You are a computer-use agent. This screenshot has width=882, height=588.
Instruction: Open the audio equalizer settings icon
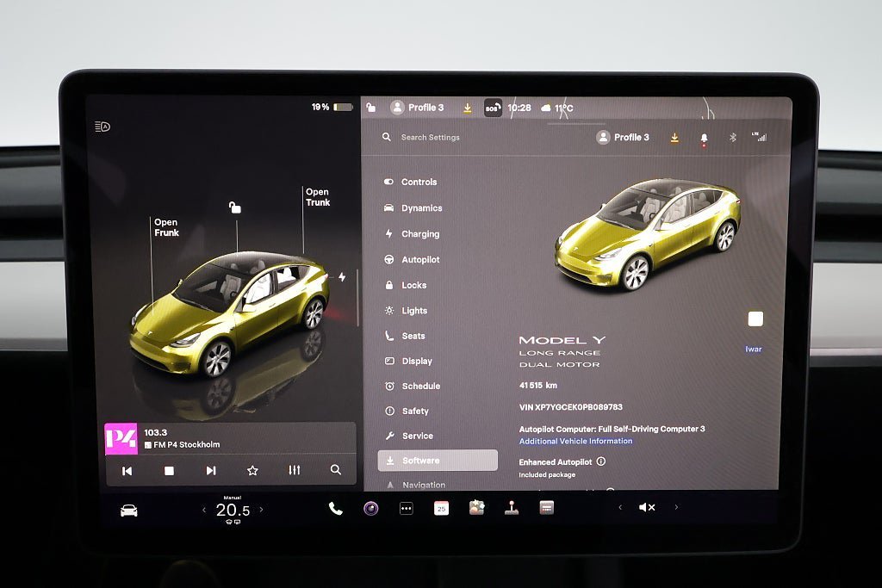[295, 470]
